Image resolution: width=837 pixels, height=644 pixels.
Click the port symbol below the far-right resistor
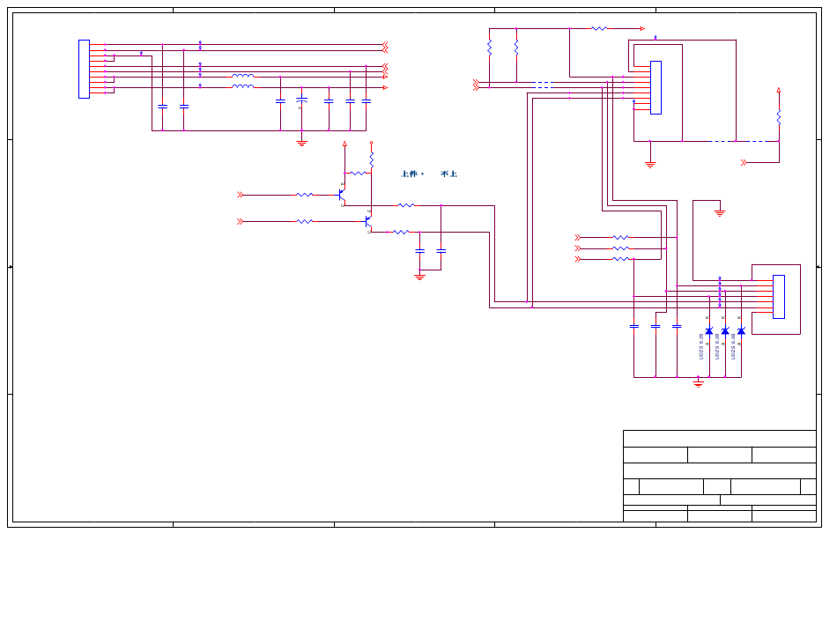point(744,163)
